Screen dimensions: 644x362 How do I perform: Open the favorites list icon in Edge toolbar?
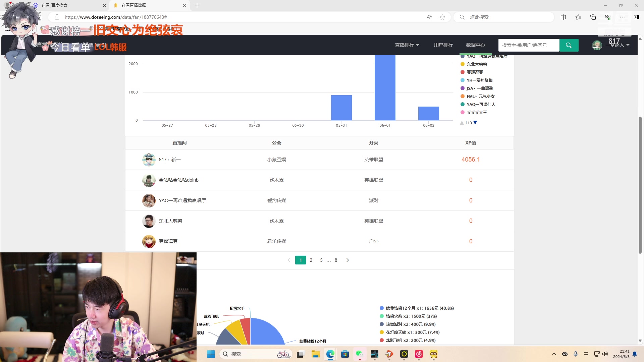point(578,17)
